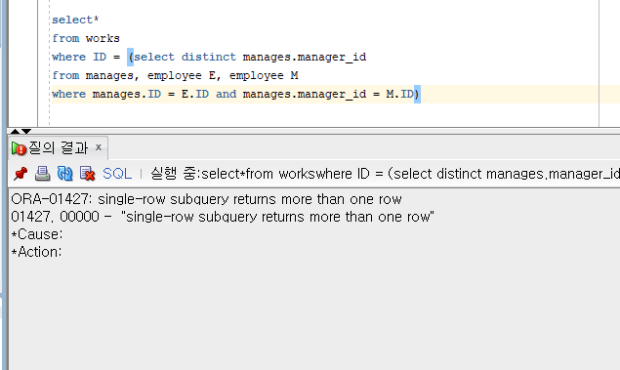Screen dimensions: 620x370
Task: Click the word 'distinct' in the subquery
Action: [208, 57]
